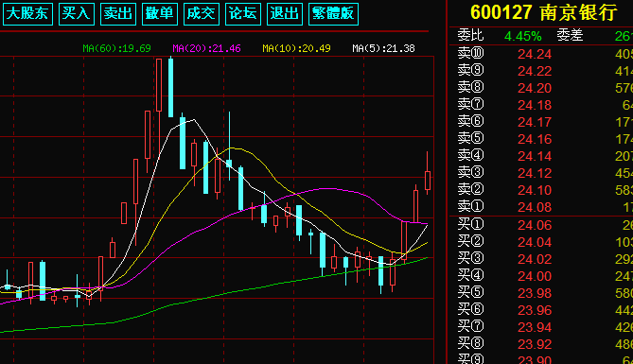Click the 退出 exit button
The image size is (633, 364).
click(x=285, y=14)
